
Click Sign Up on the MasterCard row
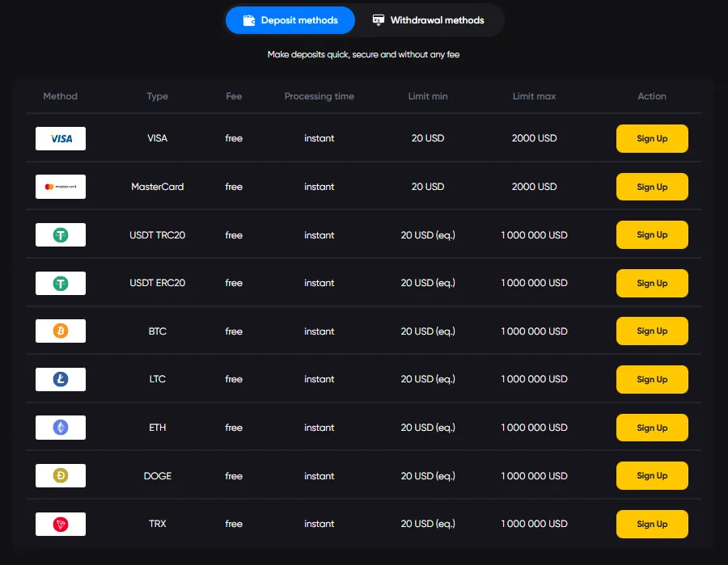[652, 187]
